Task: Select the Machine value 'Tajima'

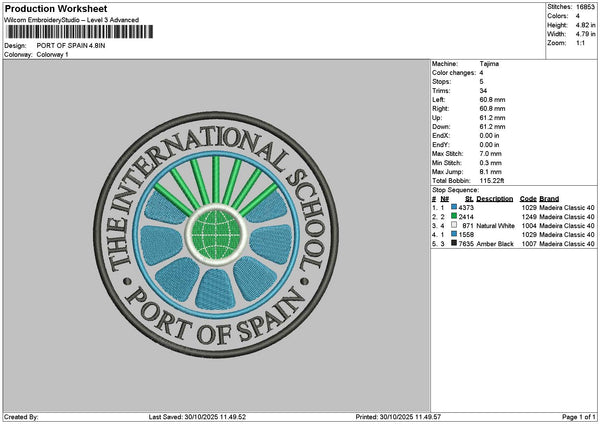Action: click(x=489, y=64)
